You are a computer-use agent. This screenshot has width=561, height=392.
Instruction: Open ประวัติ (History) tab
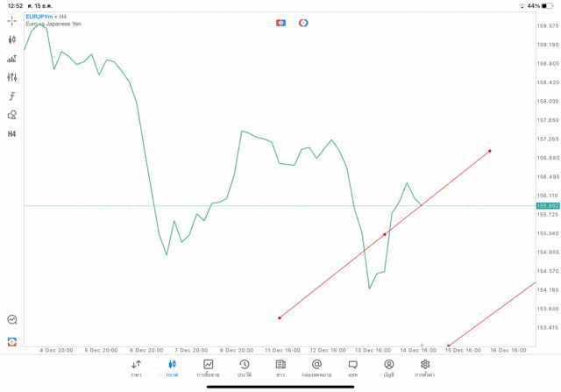pyautogui.click(x=245, y=368)
